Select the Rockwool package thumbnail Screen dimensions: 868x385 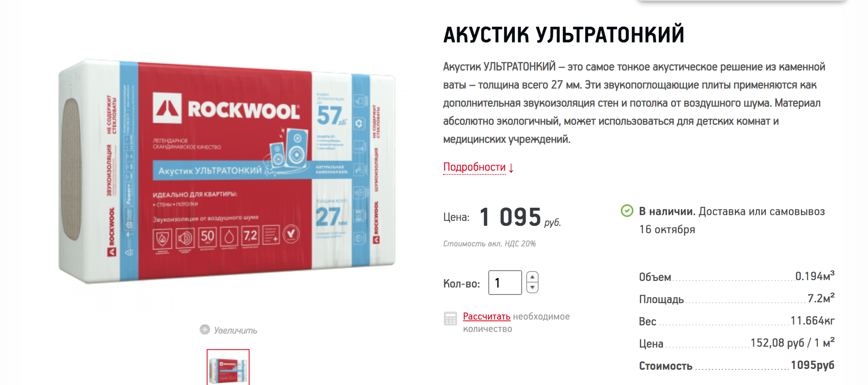228,367
